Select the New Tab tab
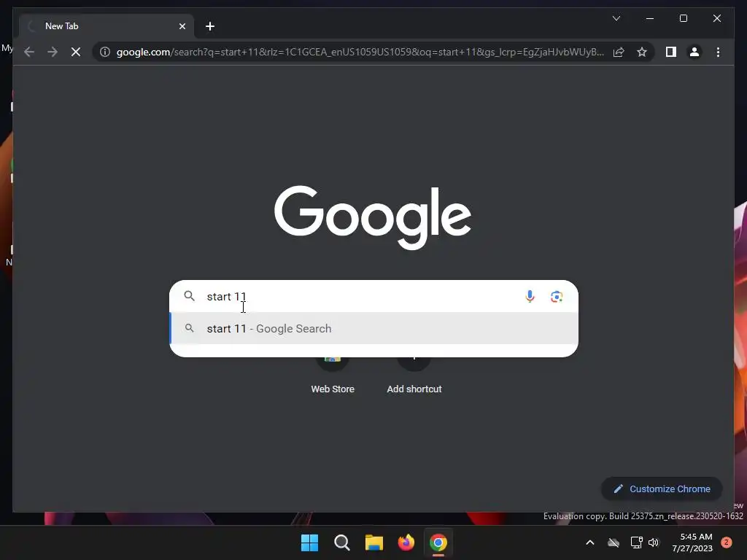Screen dimensions: 747x560 point(107,26)
